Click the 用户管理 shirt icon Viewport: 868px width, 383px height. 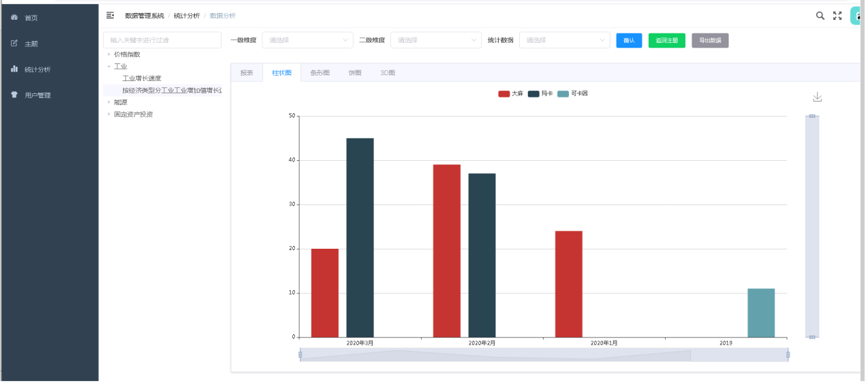(14, 95)
